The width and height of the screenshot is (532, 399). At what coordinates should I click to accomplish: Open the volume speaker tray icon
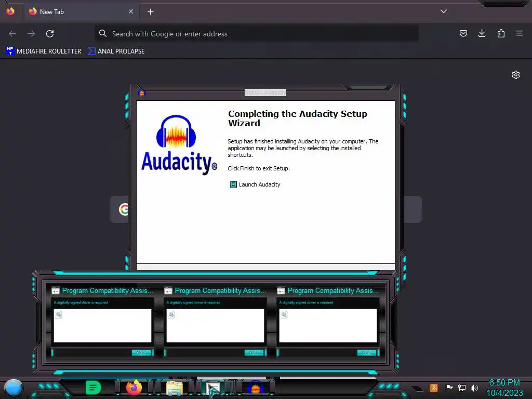click(x=474, y=388)
